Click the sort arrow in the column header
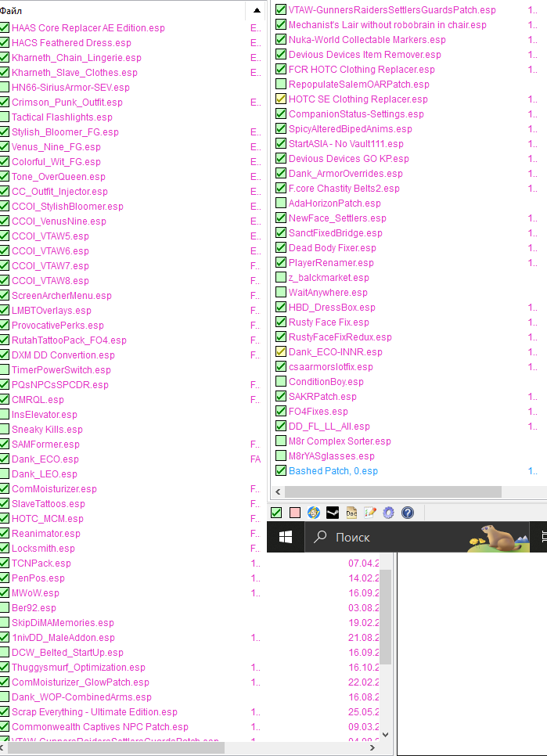Image resolution: width=547 pixels, height=756 pixels. pyautogui.click(x=255, y=11)
